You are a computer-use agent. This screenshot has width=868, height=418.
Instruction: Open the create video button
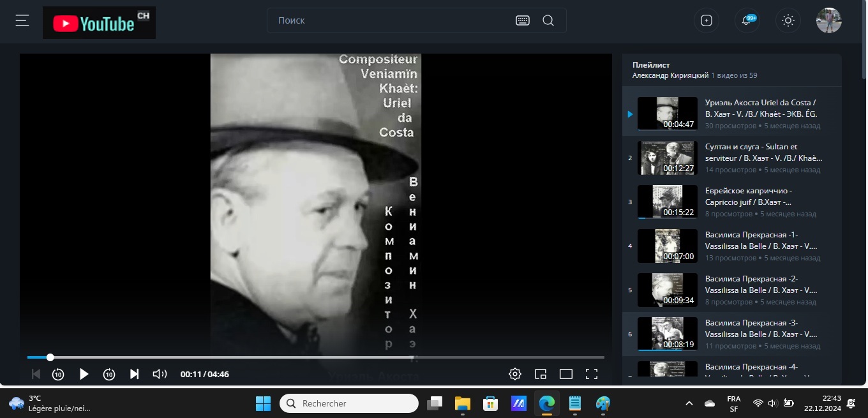707,20
